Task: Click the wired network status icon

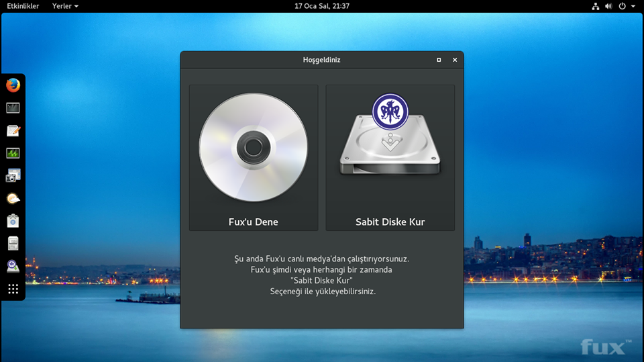Action: tap(596, 6)
